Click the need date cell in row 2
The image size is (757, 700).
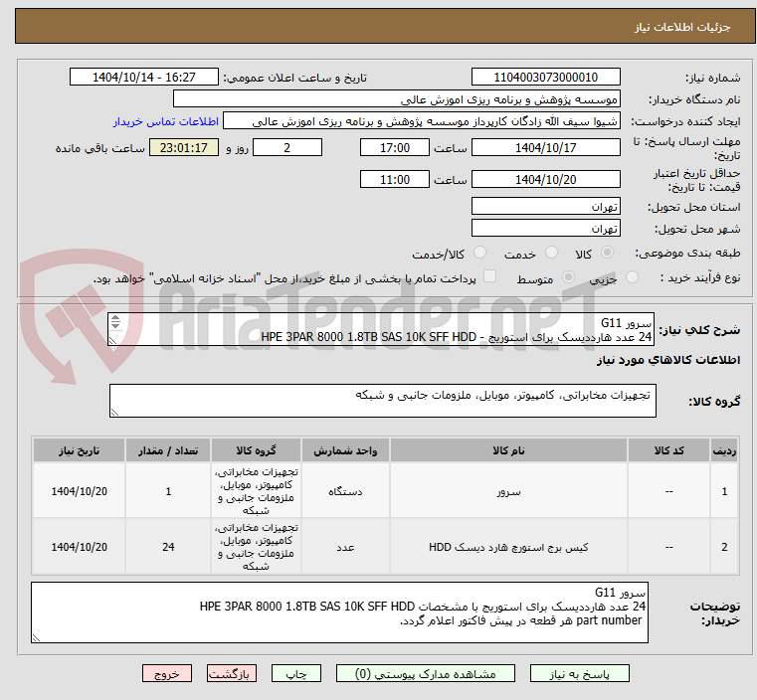click(80, 547)
